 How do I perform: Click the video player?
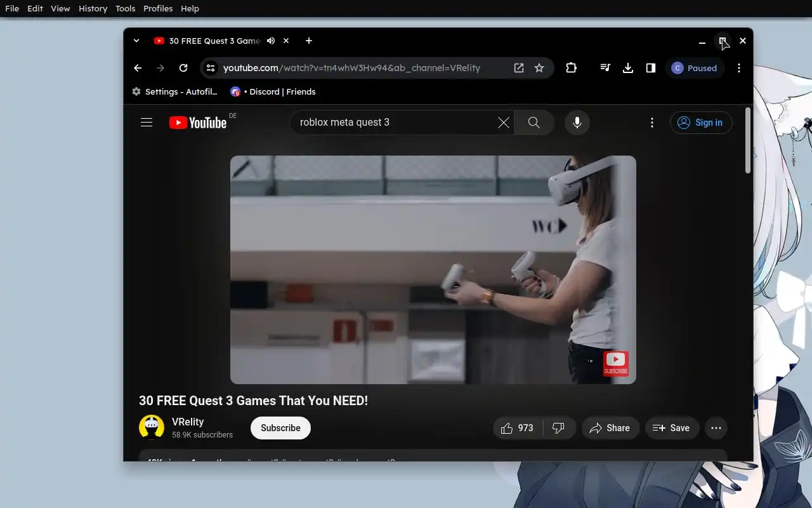click(x=433, y=270)
